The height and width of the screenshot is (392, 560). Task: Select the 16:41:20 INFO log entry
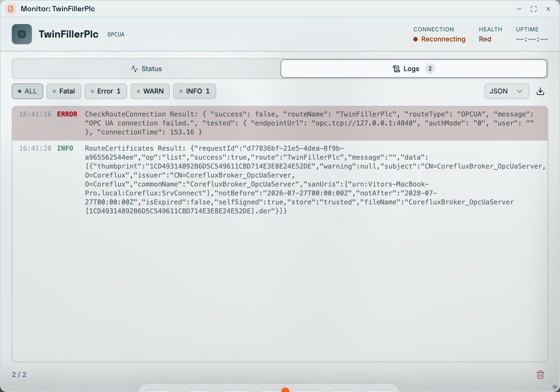[280, 180]
